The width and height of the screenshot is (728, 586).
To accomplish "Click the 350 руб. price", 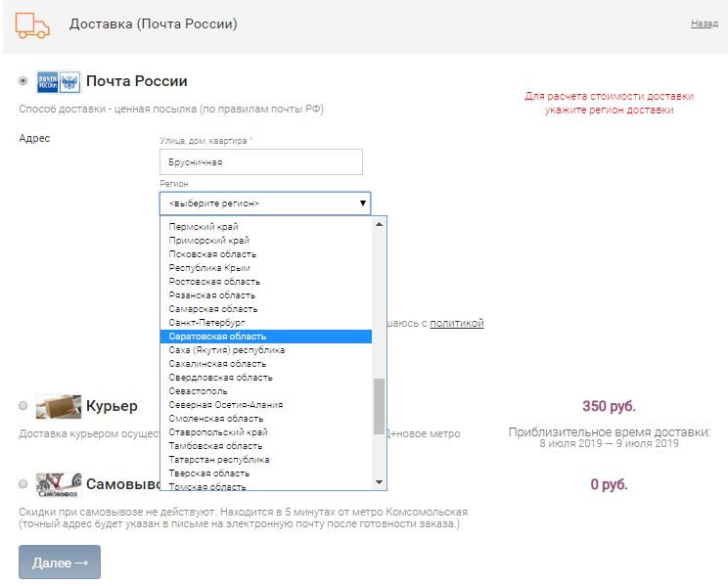I will [609, 406].
